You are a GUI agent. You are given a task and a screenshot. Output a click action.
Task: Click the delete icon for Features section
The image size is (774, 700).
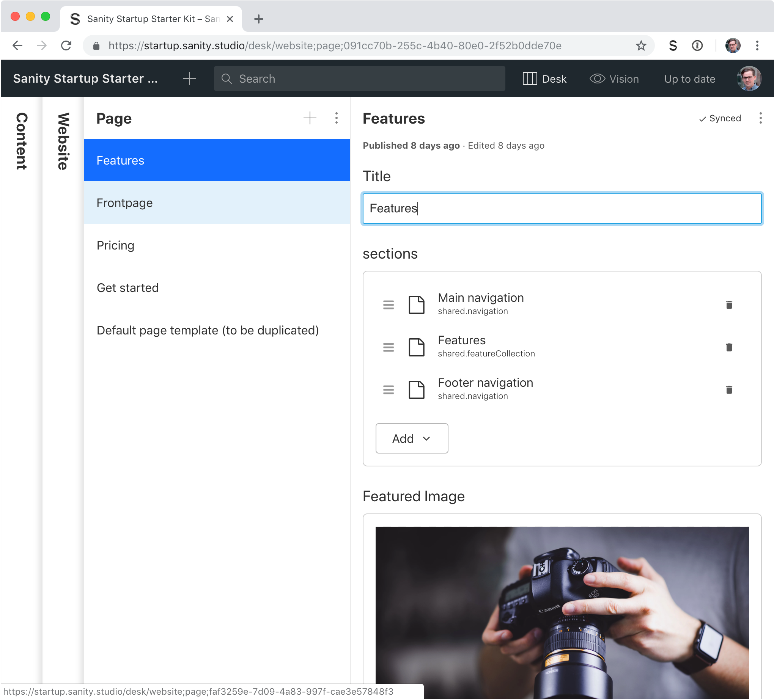[x=730, y=346]
